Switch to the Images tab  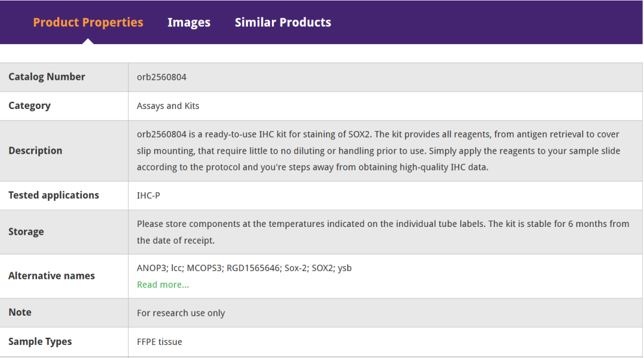click(188, 23)
